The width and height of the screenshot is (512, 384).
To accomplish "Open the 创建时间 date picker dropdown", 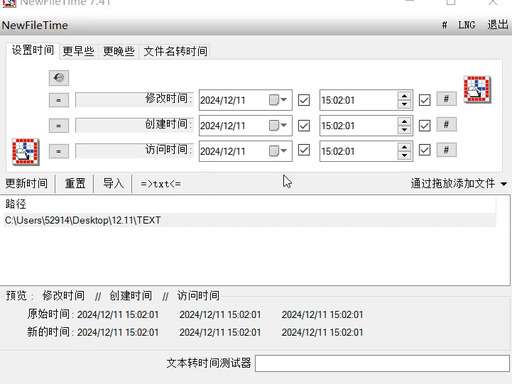I will tap(278, 125).
